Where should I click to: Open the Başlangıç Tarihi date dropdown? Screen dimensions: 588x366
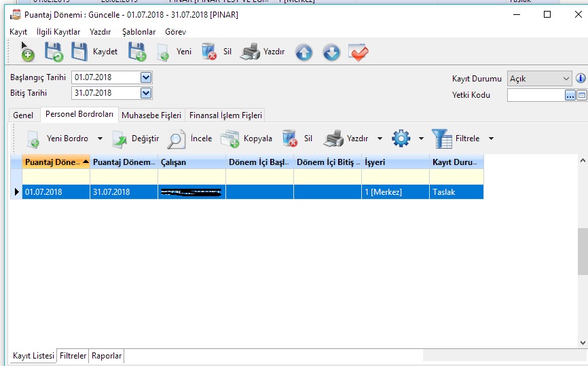click(x=145, y=77)
